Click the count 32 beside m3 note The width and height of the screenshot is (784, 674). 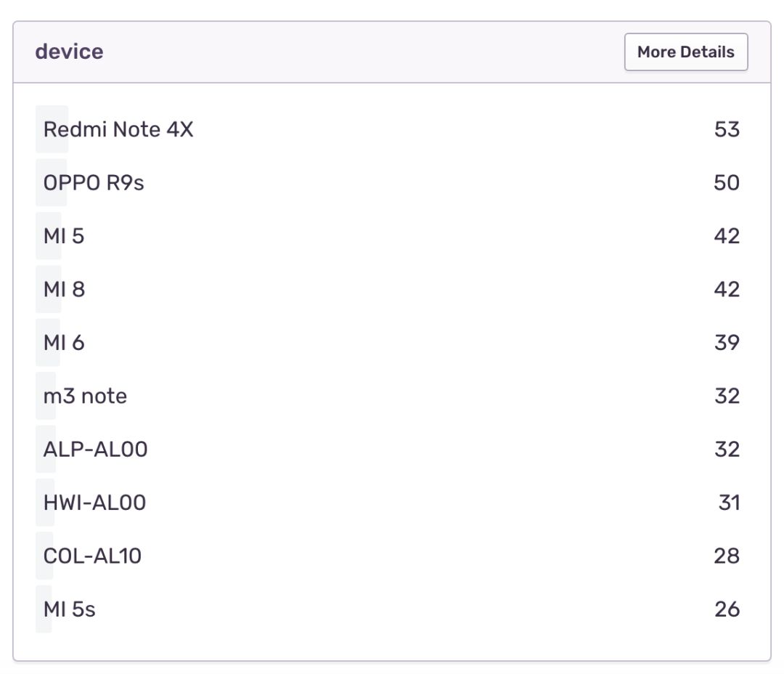[726, 396]
